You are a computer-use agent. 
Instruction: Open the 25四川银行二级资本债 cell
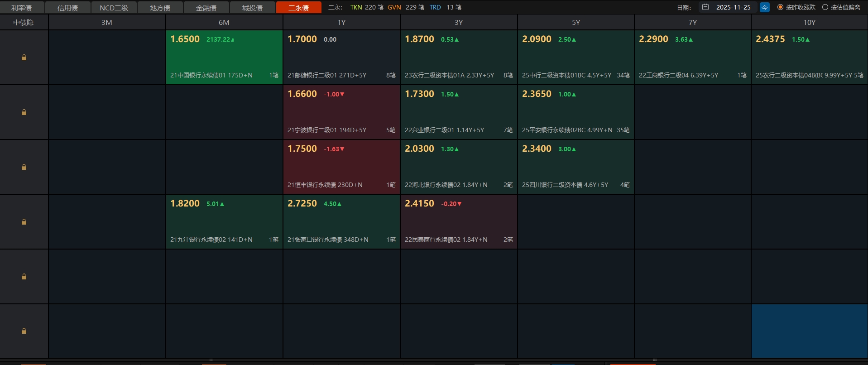click(575, 167)
